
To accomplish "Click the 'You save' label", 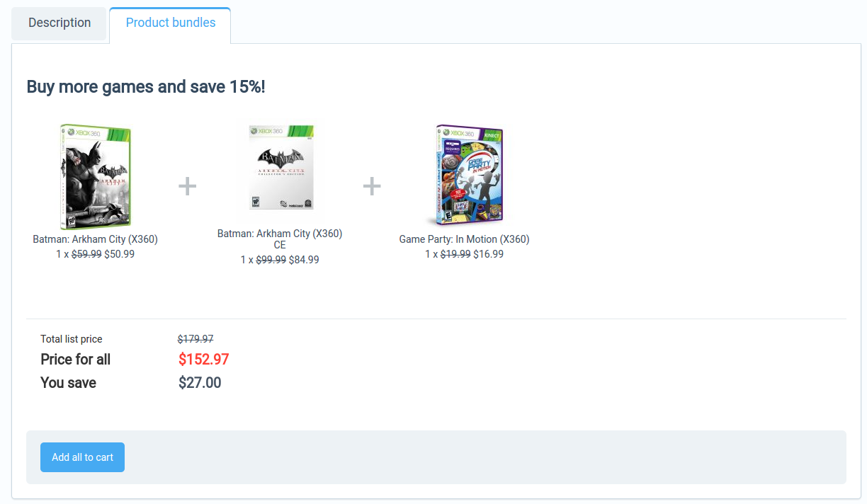I will [x=69, y=383].
